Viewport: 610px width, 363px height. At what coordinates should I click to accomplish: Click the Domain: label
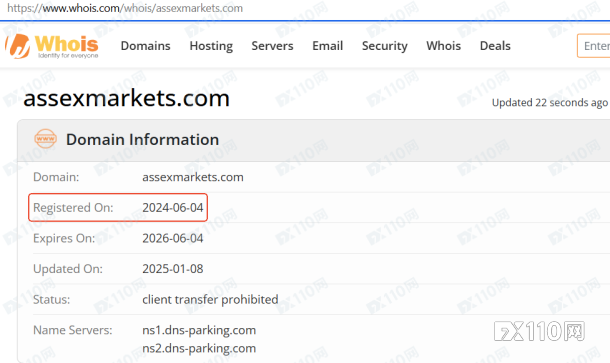click(x=56, y=177)
